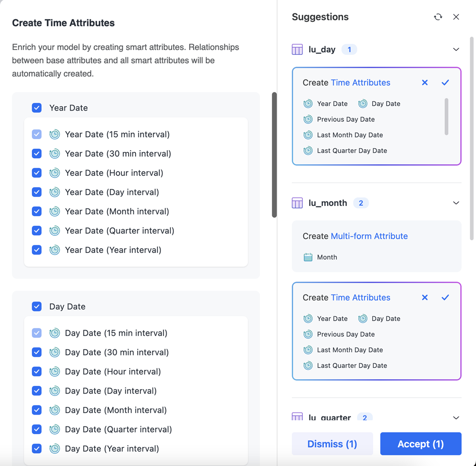Click the refresh suggestions icon
476x466 pixels.
pyautogui.click(x=438, y=17)
